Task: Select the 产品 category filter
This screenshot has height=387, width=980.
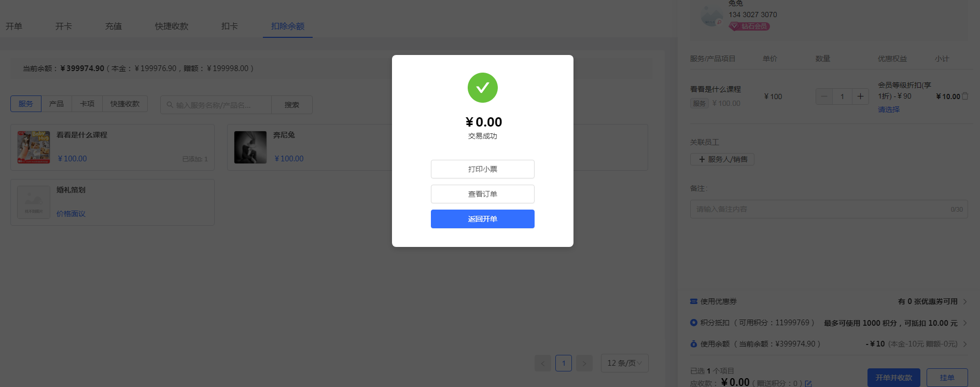Action: point(57,104)
